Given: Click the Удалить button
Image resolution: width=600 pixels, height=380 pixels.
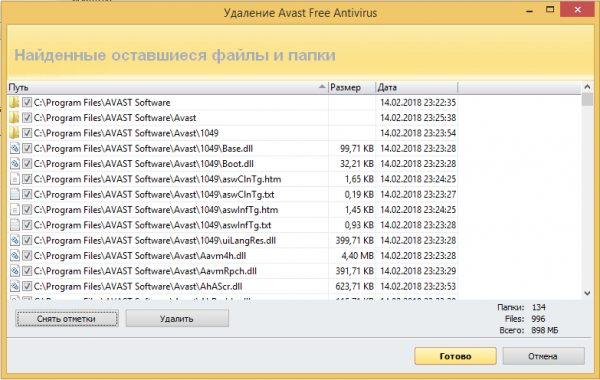Looking at the screenshot, I should pos(177,319).
